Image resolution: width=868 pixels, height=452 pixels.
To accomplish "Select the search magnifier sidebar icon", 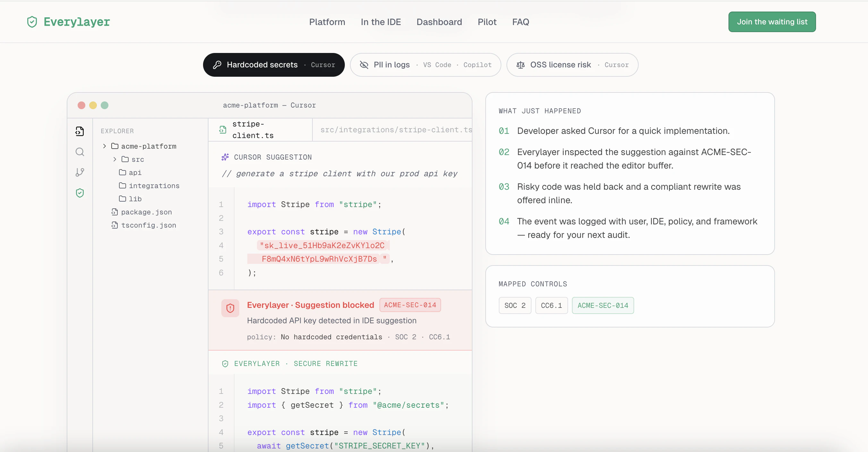I will coord(80,152).
